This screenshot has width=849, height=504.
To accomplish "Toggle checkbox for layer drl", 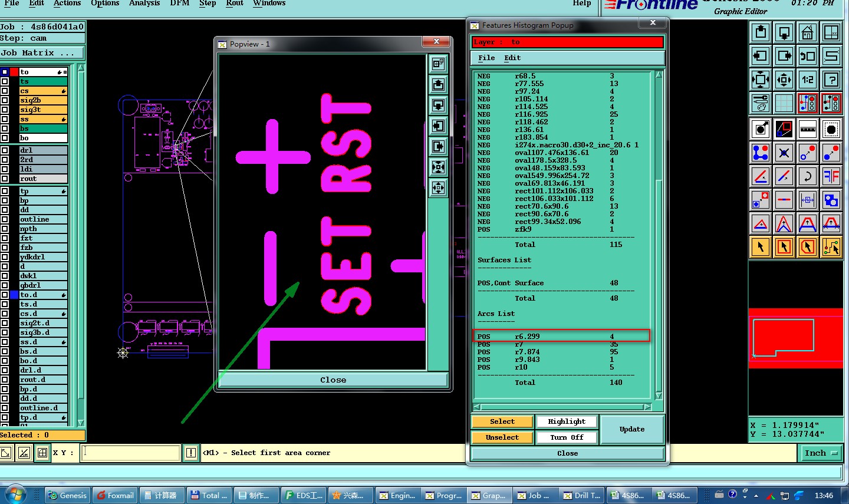I will pyautogui.click(x=5, y=150).
